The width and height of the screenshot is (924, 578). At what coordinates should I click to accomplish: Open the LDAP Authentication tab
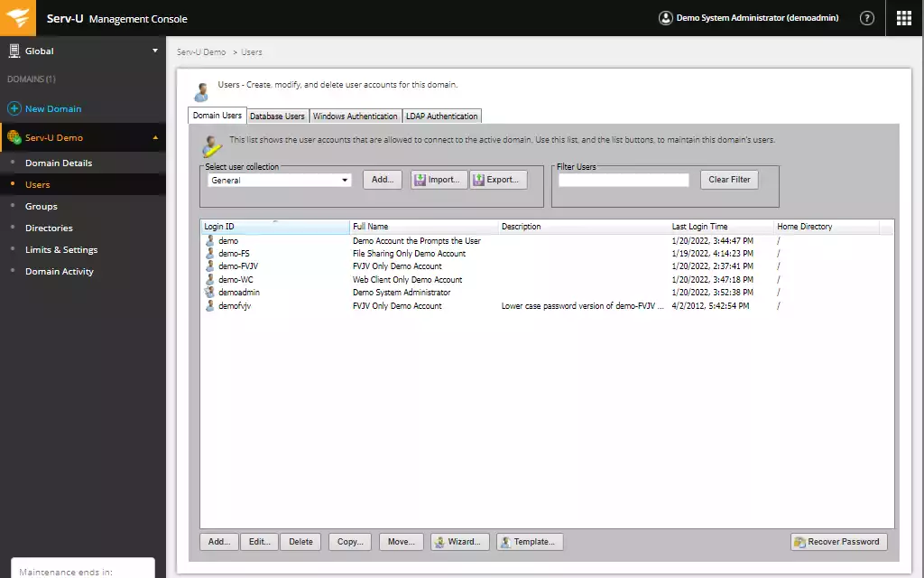(441, 116)
